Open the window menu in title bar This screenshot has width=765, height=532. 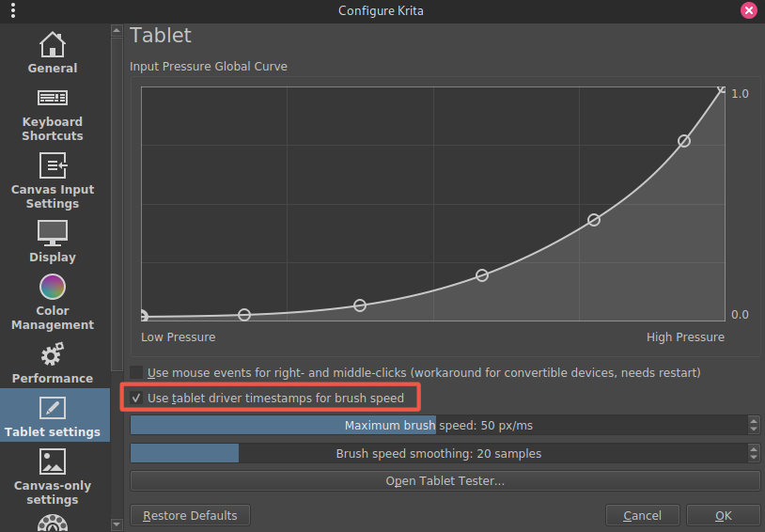click(x=12, y=11)
